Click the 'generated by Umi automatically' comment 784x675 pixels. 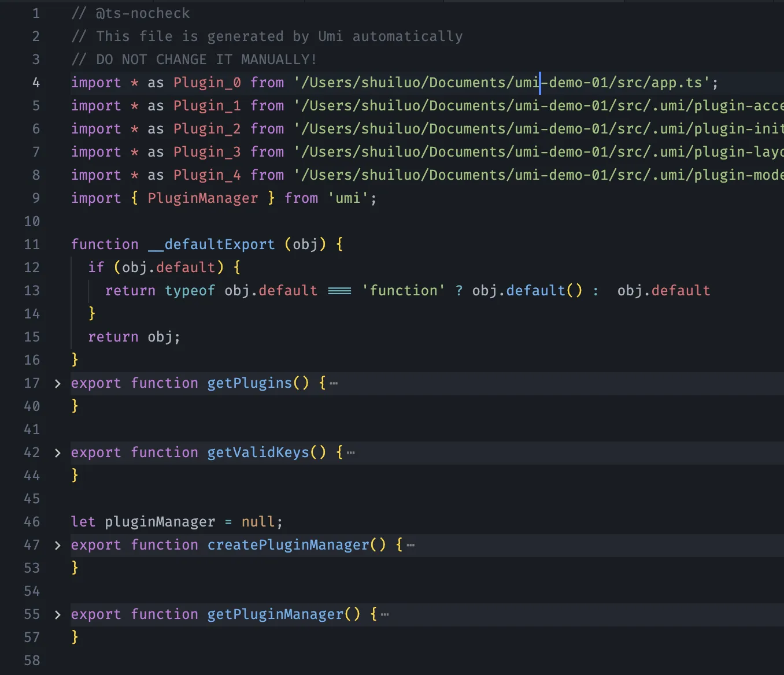tap(335, 36)
